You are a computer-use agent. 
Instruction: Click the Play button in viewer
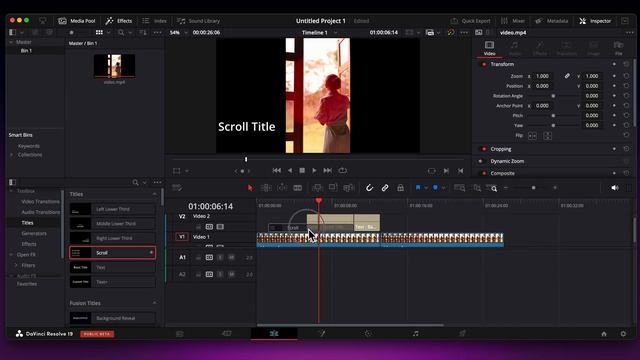314,171
